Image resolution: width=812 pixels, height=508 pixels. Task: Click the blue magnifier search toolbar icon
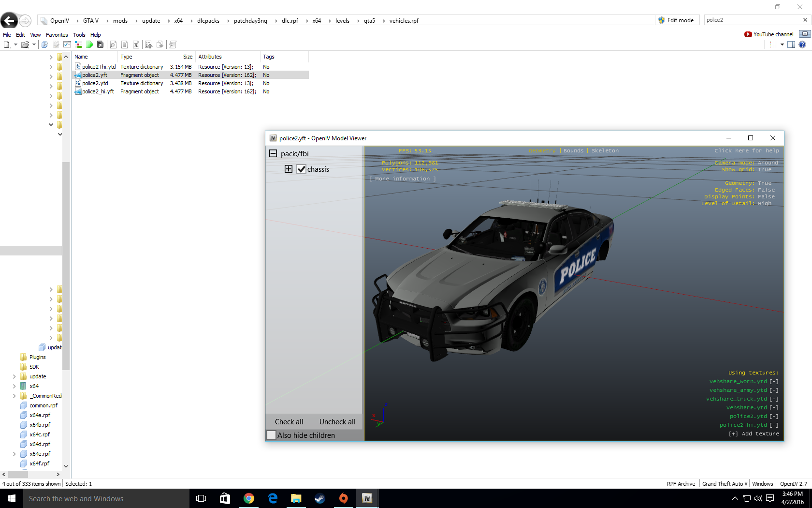point(44,45)
